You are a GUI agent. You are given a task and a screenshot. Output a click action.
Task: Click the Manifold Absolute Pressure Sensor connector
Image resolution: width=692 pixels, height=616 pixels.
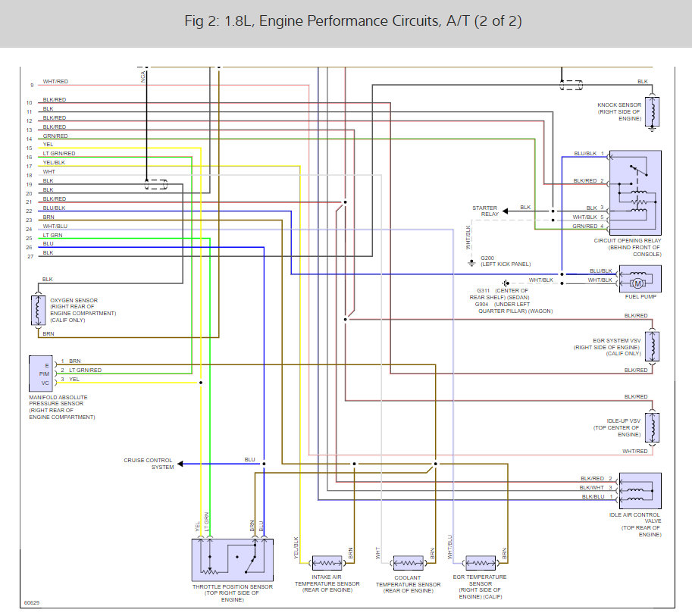(41, 374)
